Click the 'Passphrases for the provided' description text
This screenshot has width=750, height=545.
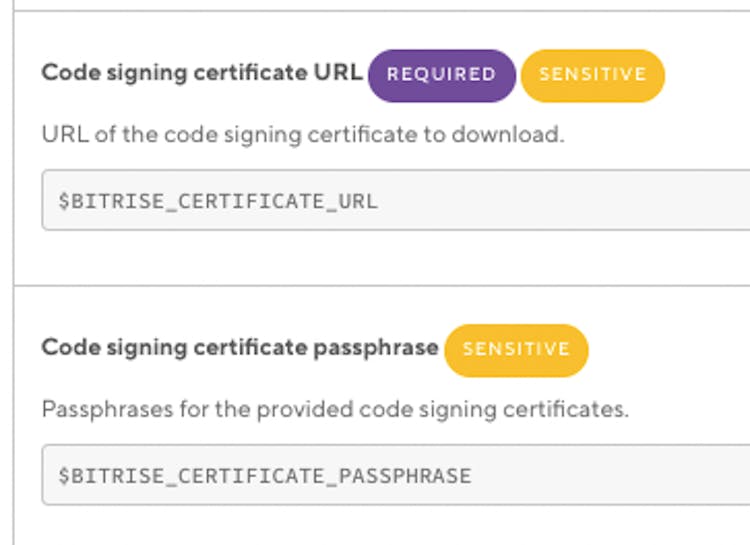point(335,409)
